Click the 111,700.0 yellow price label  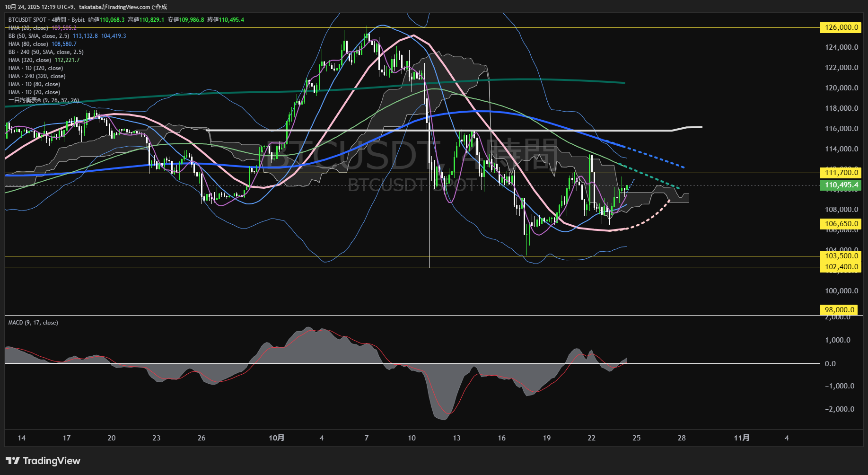tap(841, 173)
